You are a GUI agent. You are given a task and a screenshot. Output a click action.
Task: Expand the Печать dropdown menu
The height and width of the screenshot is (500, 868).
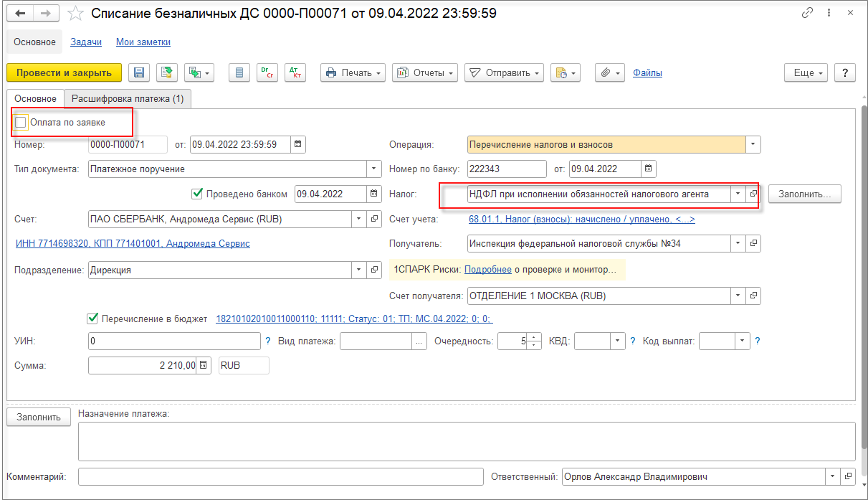click(353, 72)
